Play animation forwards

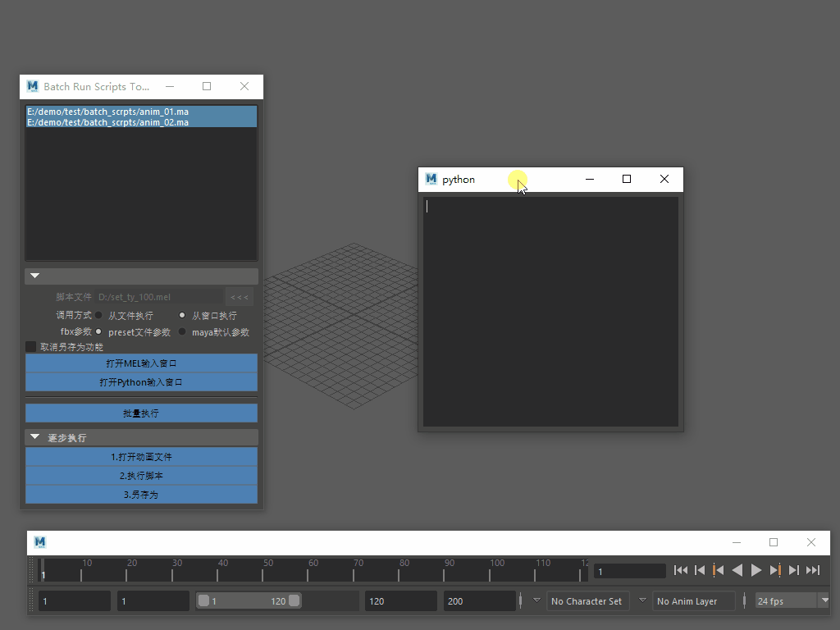(756, 570)
